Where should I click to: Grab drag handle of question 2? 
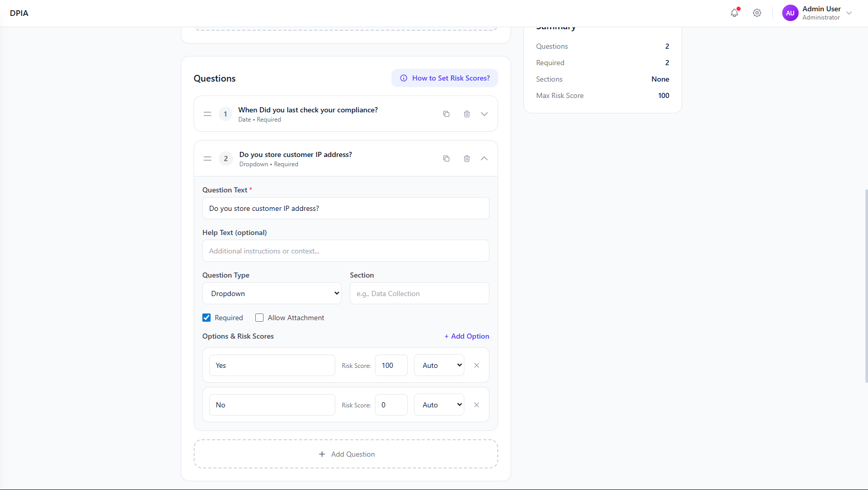click(x=207, y=159)
